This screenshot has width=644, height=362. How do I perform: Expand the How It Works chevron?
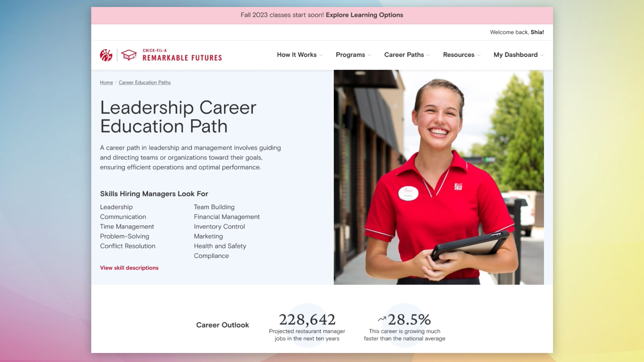(x=321, y=55)
